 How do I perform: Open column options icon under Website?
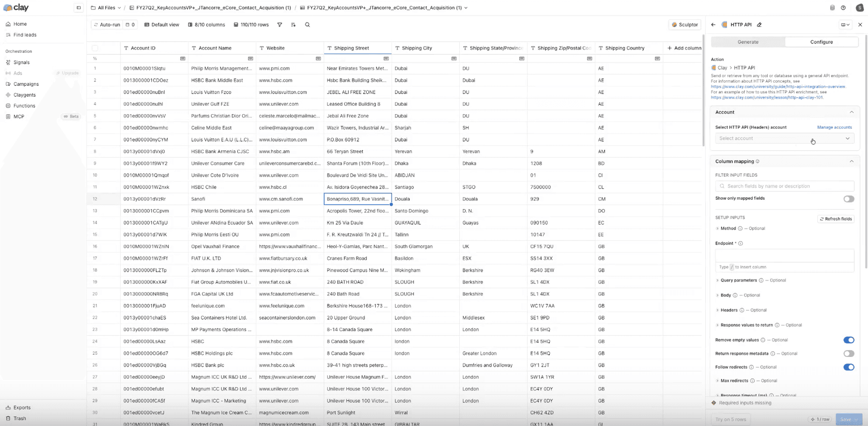point(318,58)
